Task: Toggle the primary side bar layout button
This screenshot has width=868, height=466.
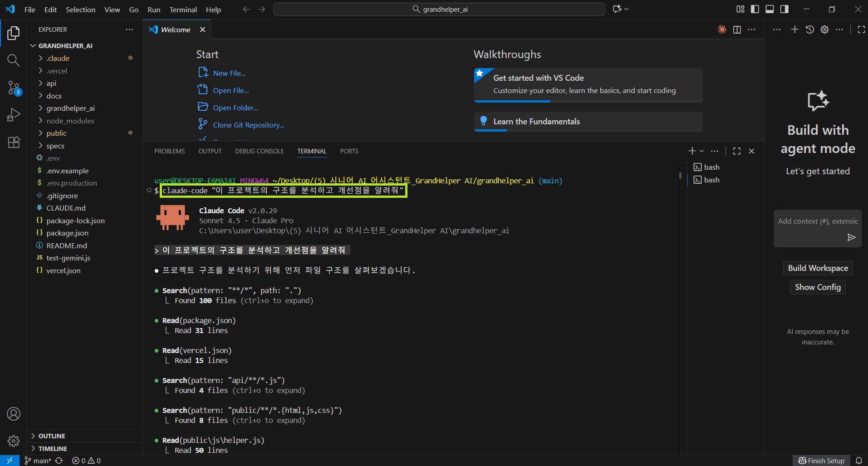Action: pyautogui.click(x=755, y=9)
